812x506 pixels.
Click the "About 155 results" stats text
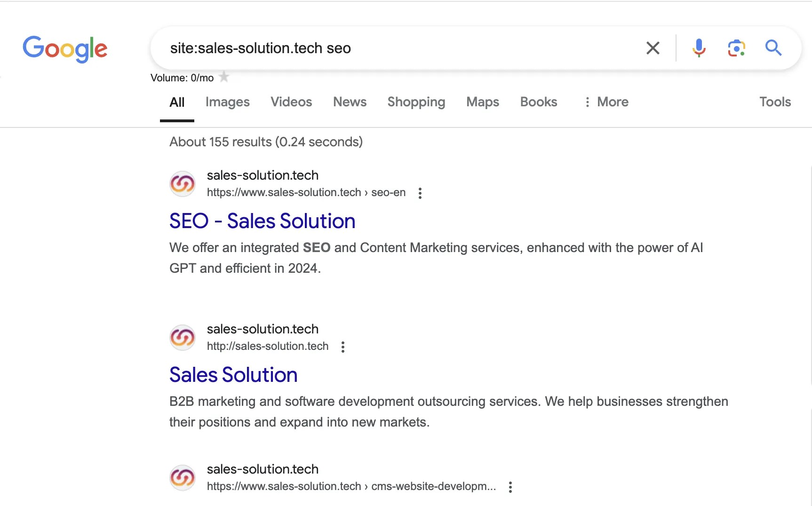(266, 142)
